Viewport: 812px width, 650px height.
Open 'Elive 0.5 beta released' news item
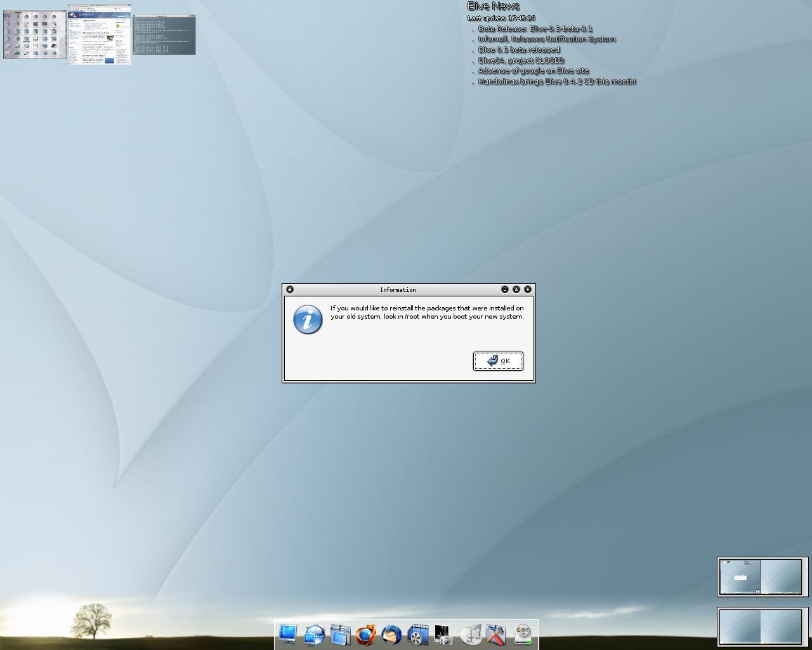519,50
